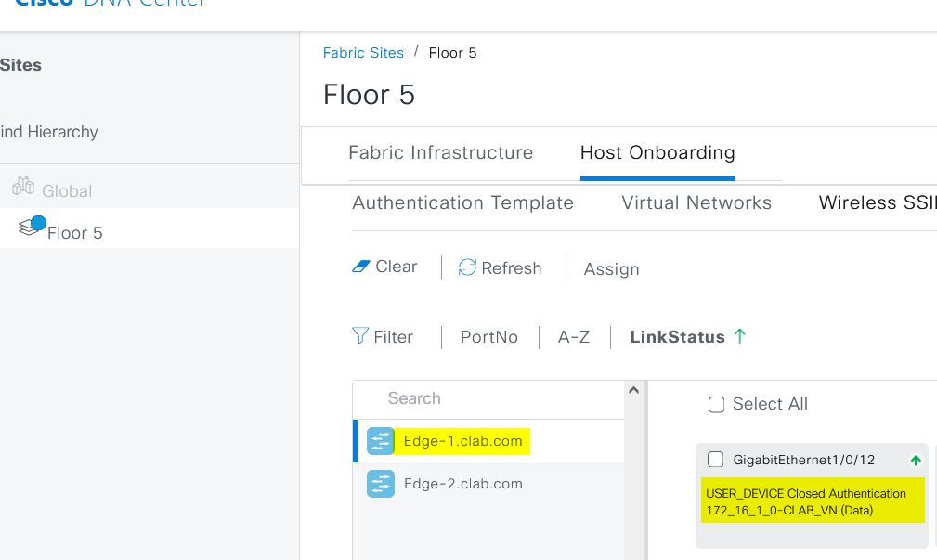
Task: Switch to the Fabric Infrastructure tab
Action: [440, 152]
